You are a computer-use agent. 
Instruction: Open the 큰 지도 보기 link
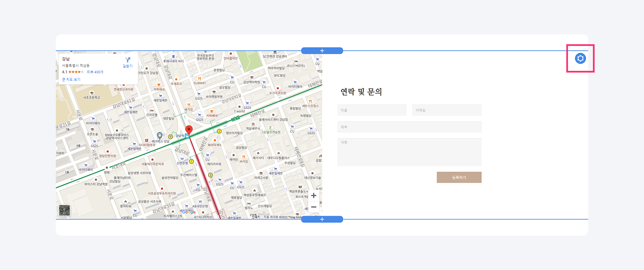[x=71, y=79]
